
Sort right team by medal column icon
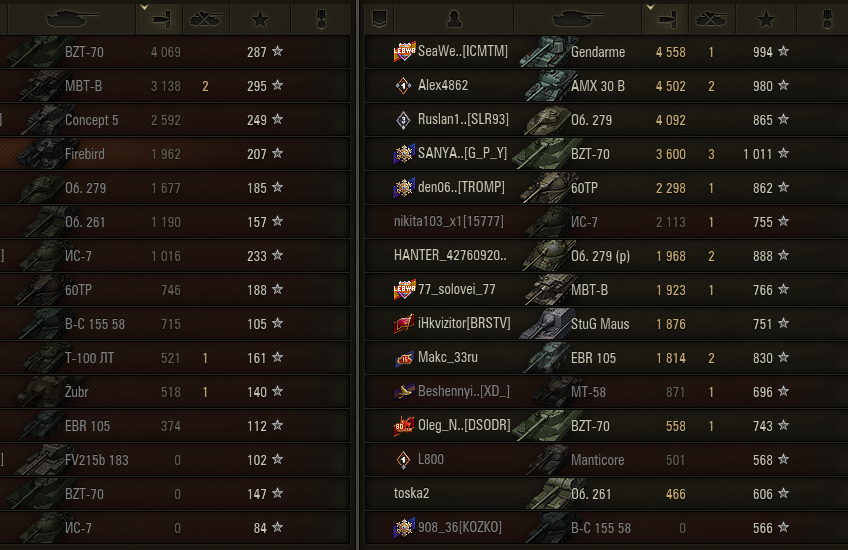coord(827,19)
